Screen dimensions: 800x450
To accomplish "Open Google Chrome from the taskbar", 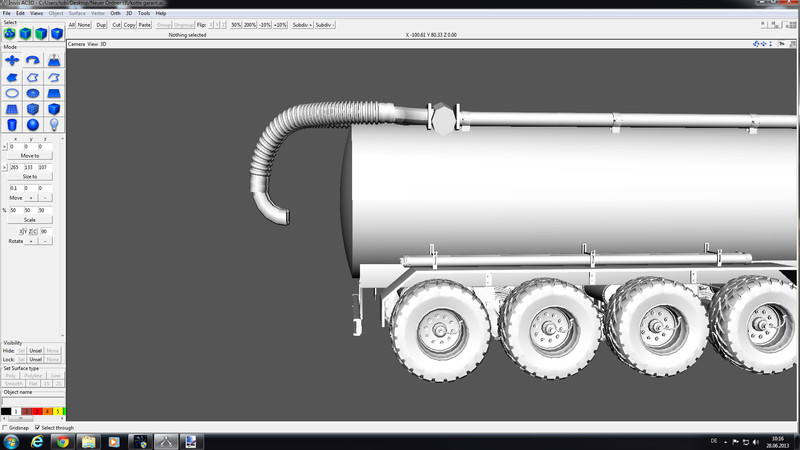I will pos(63,442).
